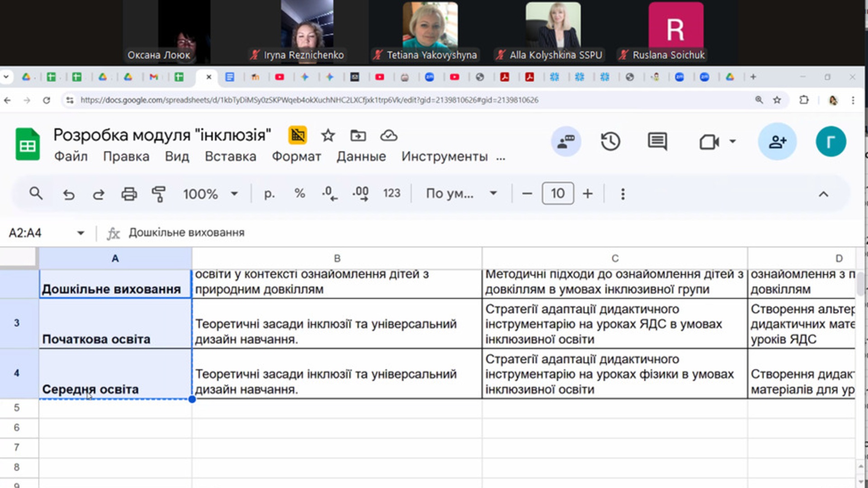
Task: Star the spreadsheet document
Action: coord(328,136)
